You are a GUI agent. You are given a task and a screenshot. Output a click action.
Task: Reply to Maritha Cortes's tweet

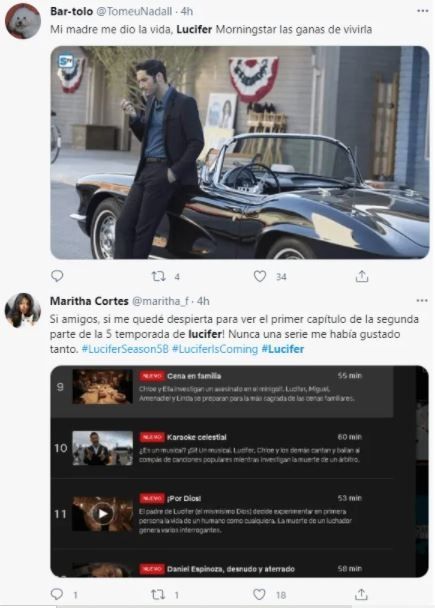[57, 594]
